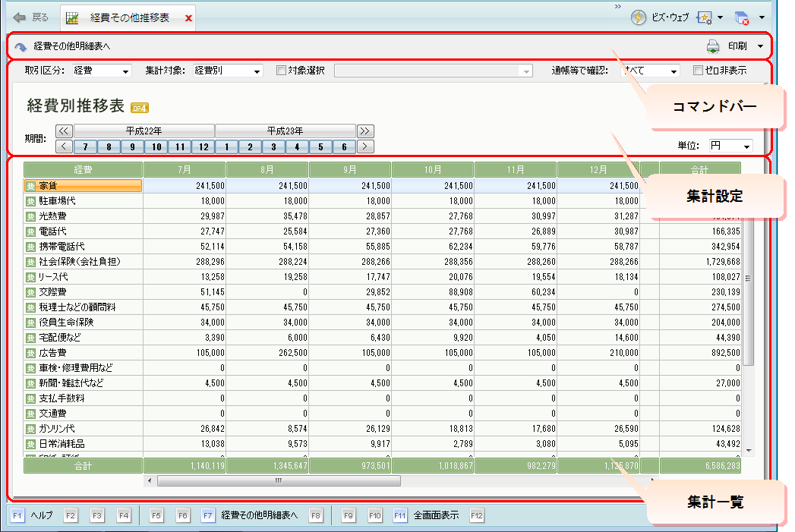Go to 経費その他明細表へ in command bar

[63, 46]
